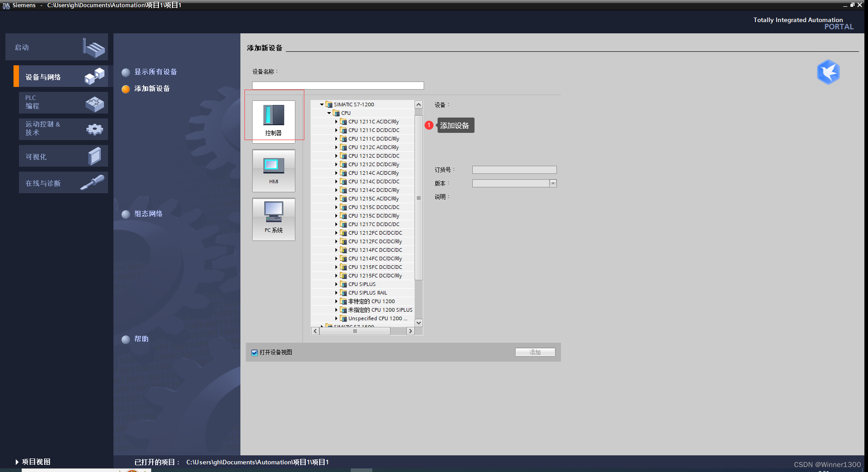Click CPU 1214FC DC/DC/Rly folder icon

[x=344, y=259]
